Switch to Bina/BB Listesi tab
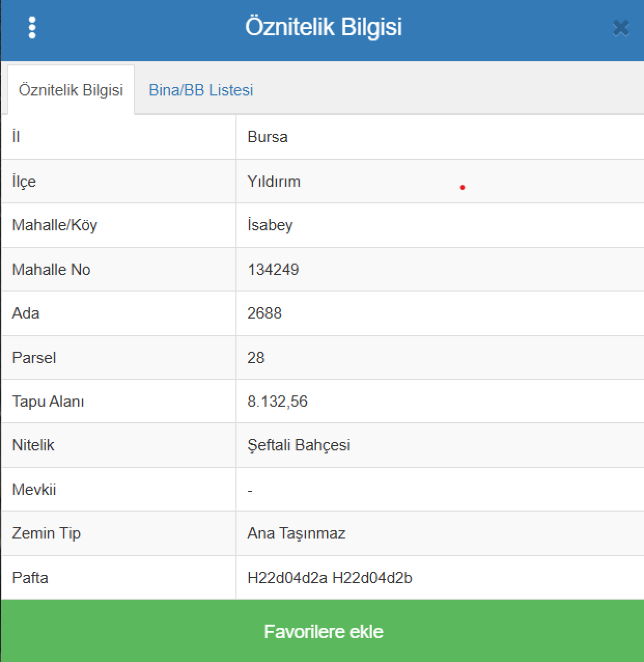The height and width of the screenshot is (662, 644). pyautogui.click(x=201, y=90)
